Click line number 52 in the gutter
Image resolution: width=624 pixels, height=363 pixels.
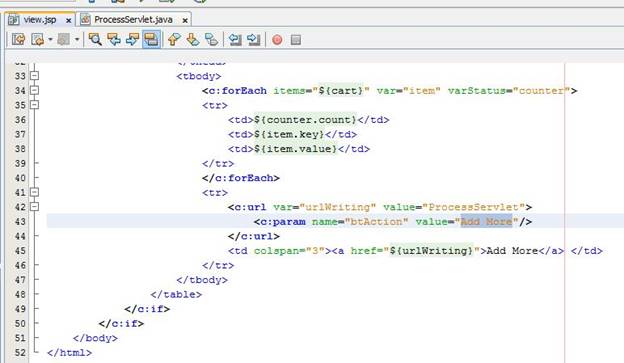[x=20, y=353]
